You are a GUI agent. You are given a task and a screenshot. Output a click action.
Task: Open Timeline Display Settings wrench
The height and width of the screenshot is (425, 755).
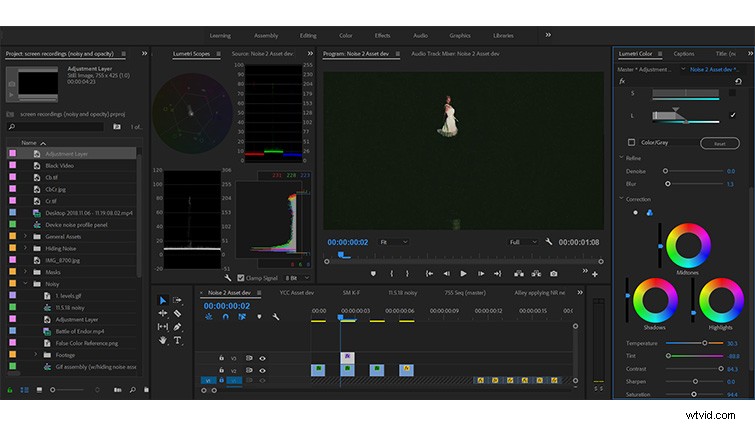point(275,317)
